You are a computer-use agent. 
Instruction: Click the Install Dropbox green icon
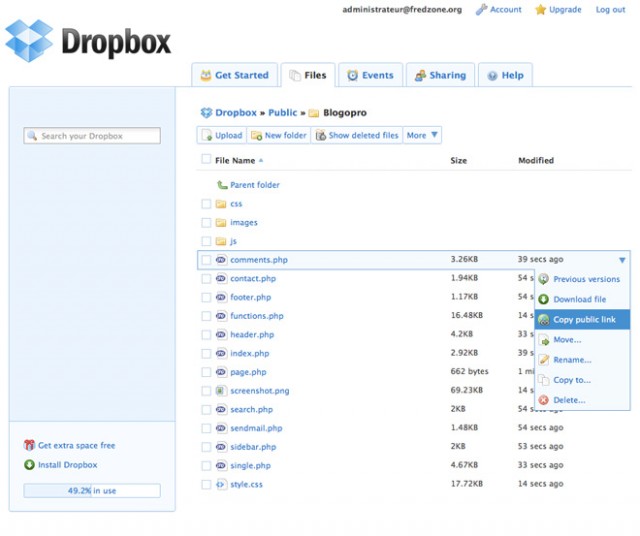[x=29, y=465]
